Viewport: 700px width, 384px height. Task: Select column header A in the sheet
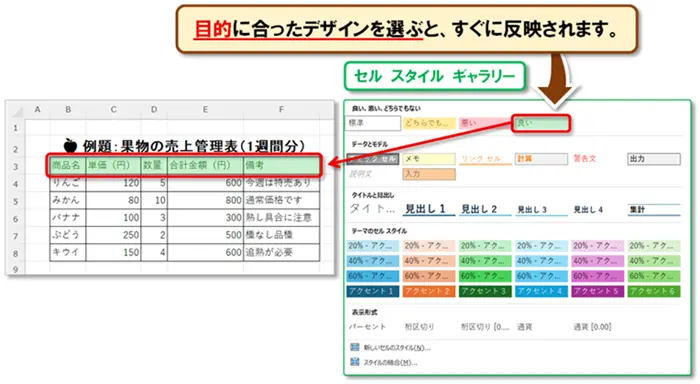(x=38, y=109)
